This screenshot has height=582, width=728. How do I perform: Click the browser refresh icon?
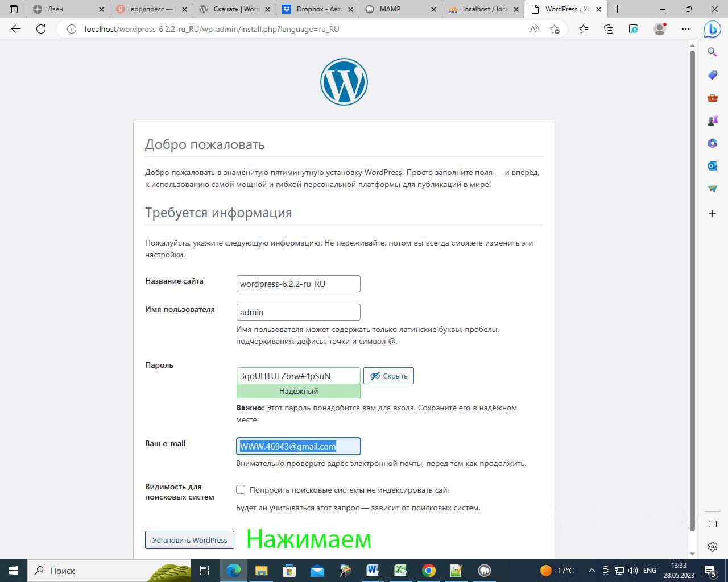(41, 29)
